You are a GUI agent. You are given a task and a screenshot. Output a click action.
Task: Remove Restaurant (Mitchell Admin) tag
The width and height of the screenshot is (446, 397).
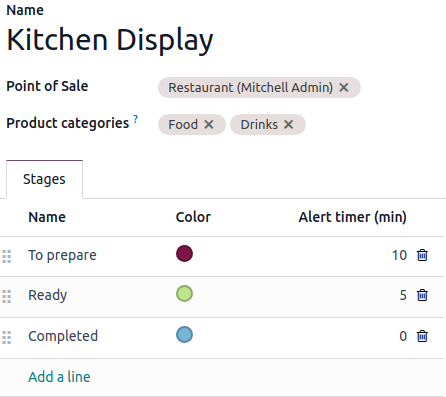[x=344, y=88]
